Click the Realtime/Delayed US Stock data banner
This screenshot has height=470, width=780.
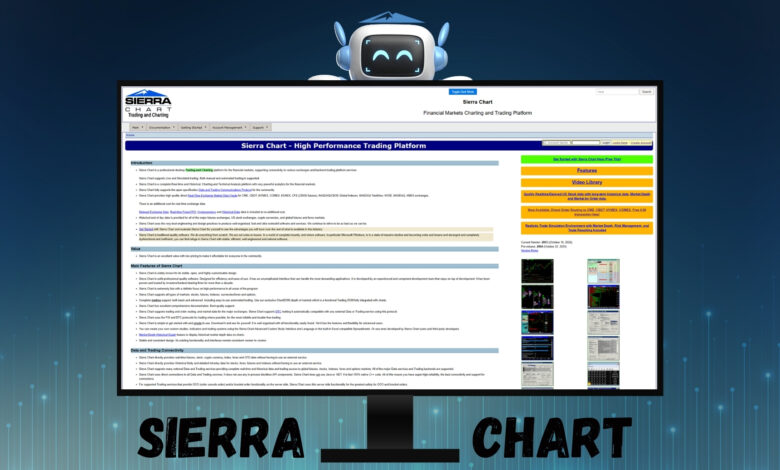[x=586, y=196]
